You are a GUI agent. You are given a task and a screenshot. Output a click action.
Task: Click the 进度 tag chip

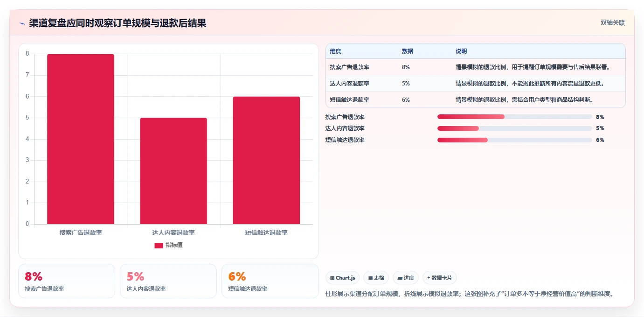click(406, 278)
